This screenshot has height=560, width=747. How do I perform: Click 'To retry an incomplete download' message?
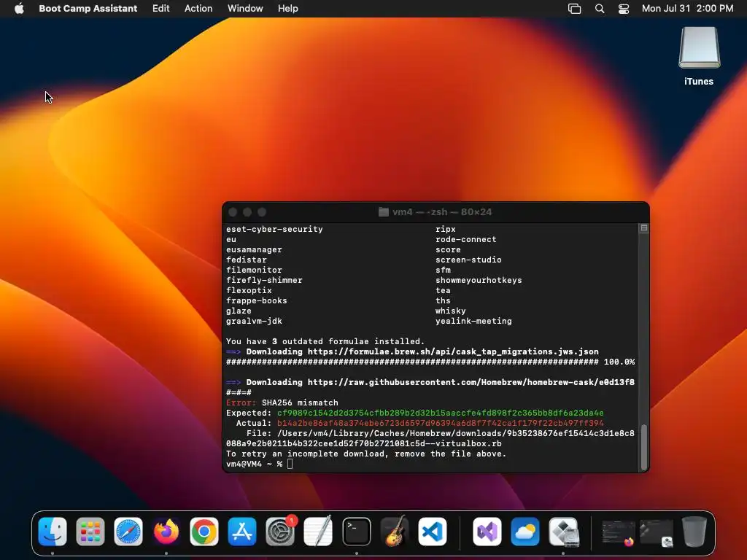click(366, 454)
